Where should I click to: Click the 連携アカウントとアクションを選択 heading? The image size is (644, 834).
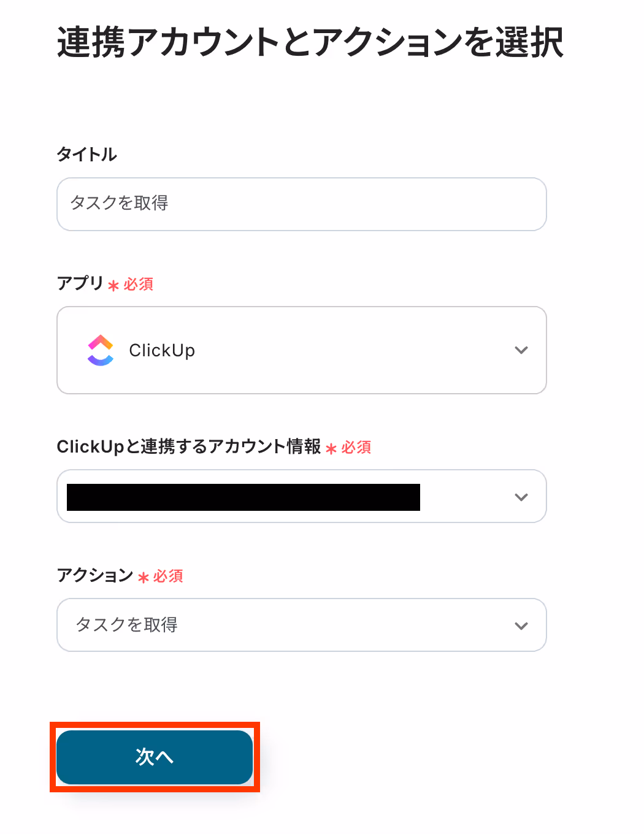pyautogui.click(x=310, y=42)
